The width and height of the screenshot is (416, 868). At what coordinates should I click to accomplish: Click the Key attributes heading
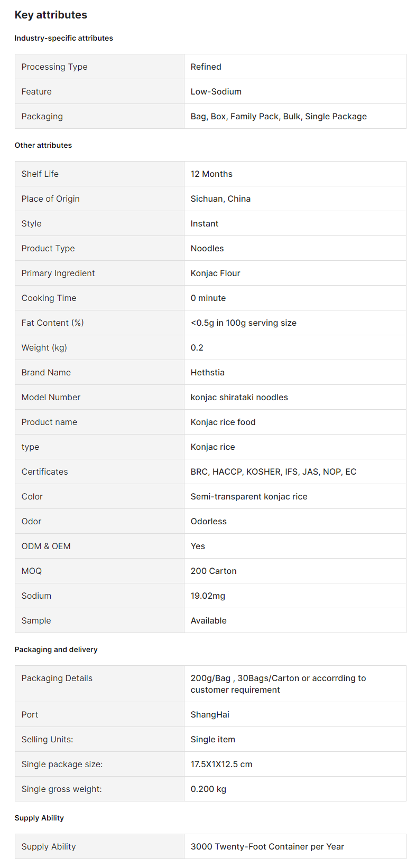click(51, 15)
